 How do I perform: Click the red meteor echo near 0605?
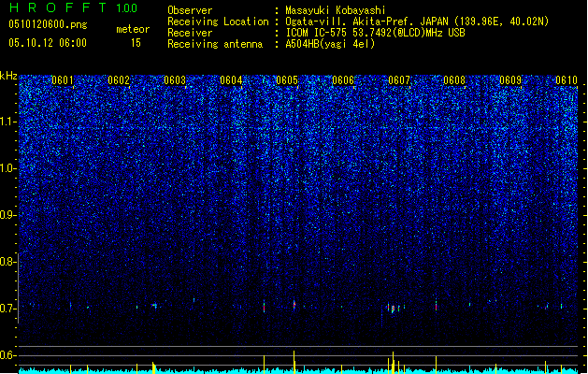[294, 305]
